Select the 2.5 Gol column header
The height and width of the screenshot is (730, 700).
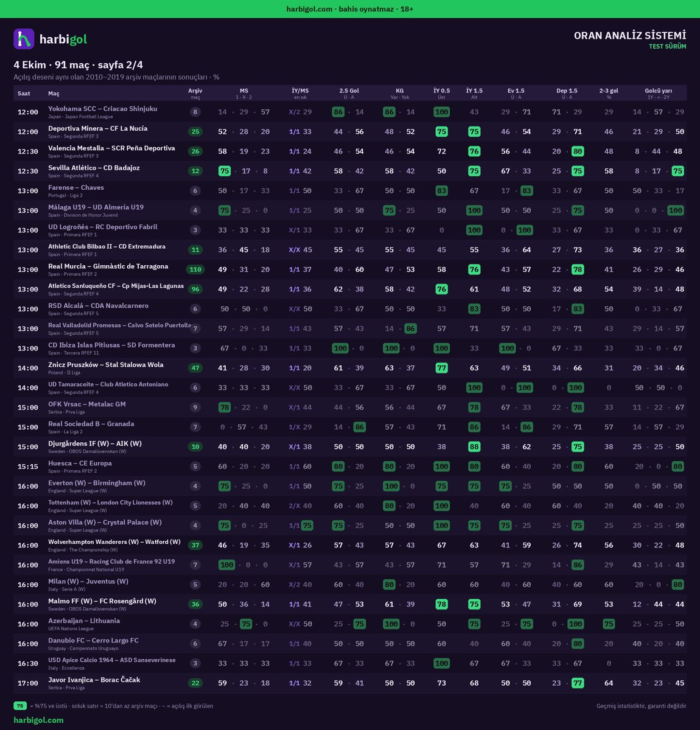click(x=349, y=93)
